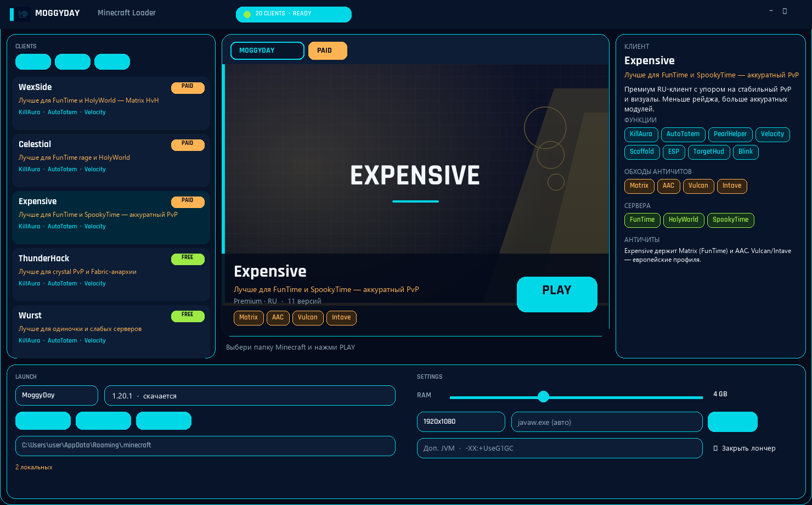Viewport: 812px width, 505px height.
Task: Click the PAID badge on the WexSide card
Action: click(188, 88)
